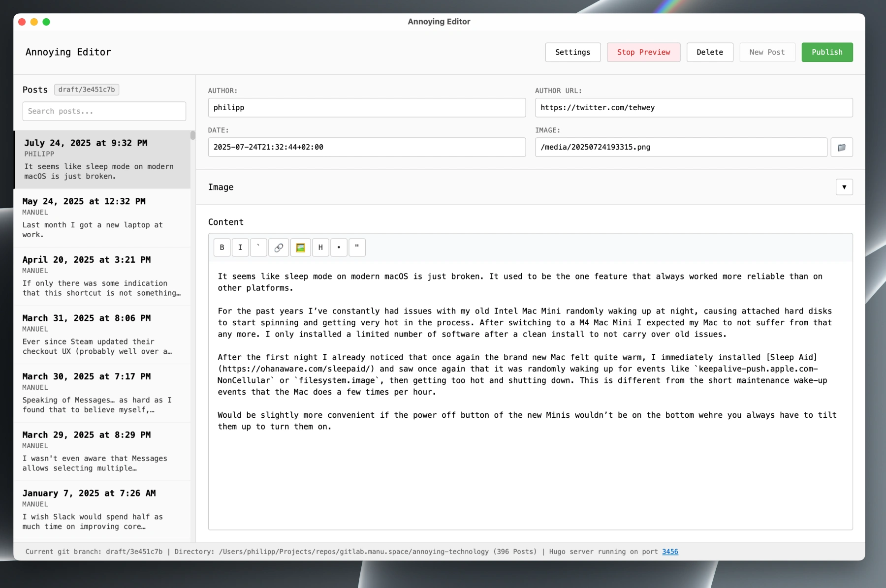Focus the Author URL field
This screenshot has width=886, height=588.
tap(693, 108)
